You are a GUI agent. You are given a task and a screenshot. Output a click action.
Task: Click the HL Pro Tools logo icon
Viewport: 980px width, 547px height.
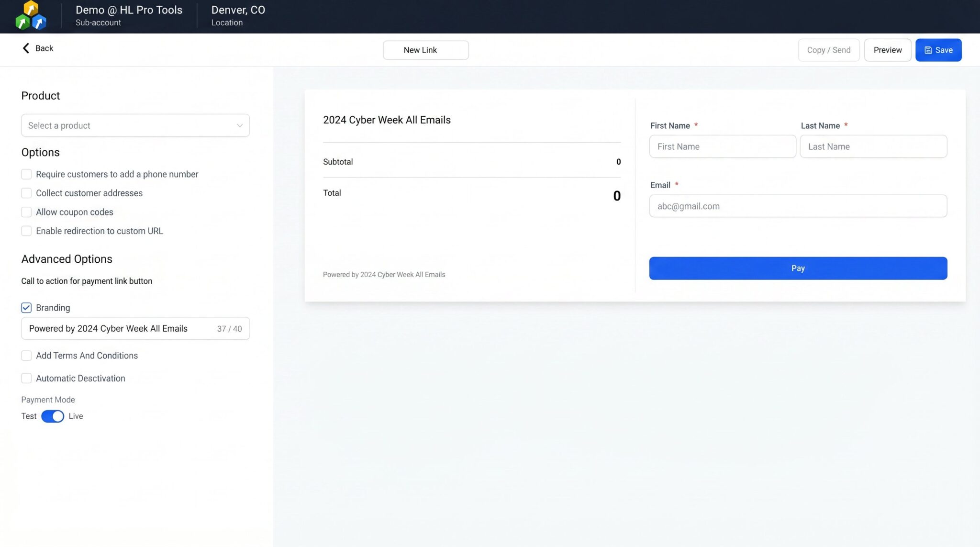coord(31,15)
